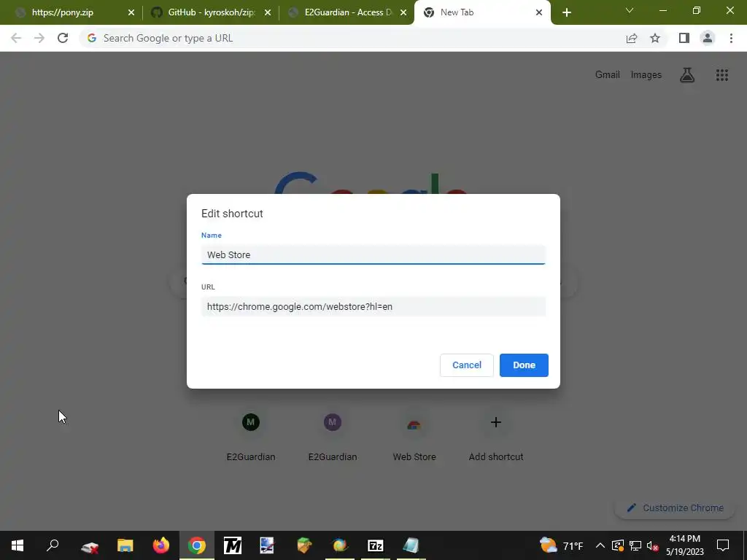Switch to the E2Guardian Access Denied tab
This screenshot has width=747, height=560.
point(348,12)
